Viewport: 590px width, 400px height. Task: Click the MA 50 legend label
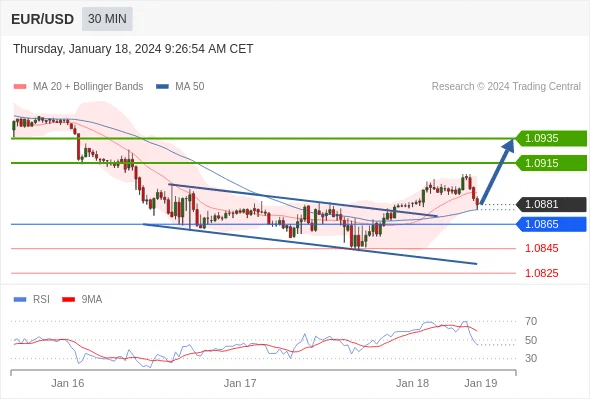click(190, 87)
